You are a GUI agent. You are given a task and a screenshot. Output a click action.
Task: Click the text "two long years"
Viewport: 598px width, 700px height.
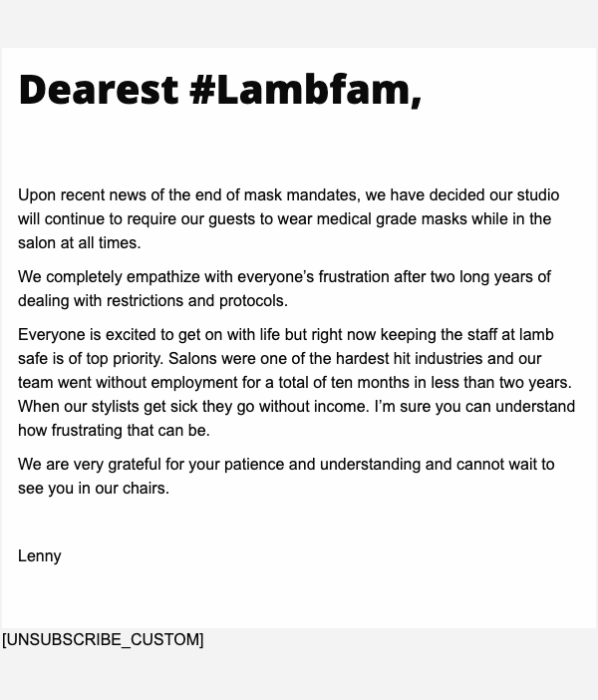click(482, 277)
